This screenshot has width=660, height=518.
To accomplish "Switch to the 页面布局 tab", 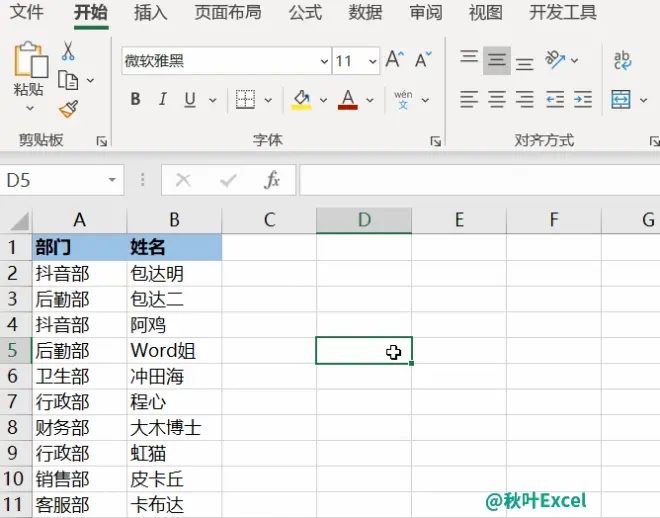I will [228, 12].
